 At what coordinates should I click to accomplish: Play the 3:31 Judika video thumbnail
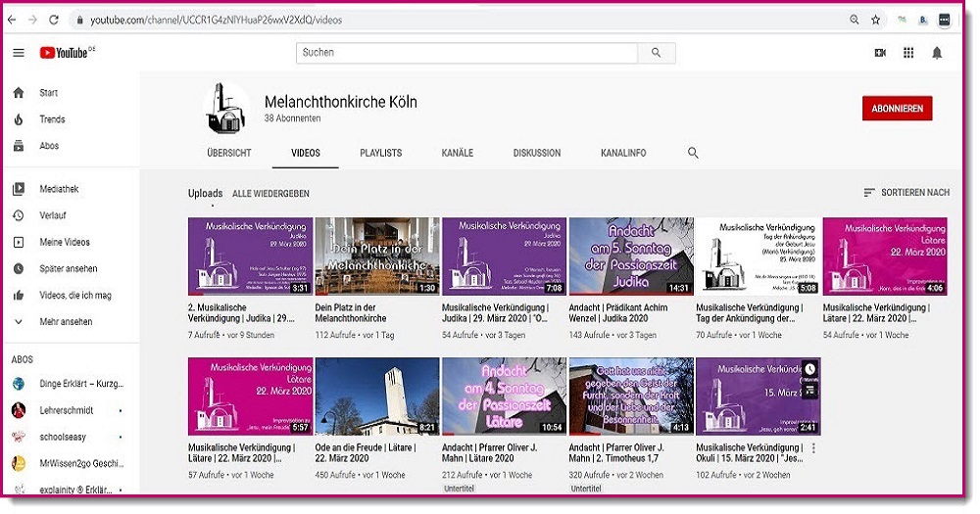[x=250, y=257]
